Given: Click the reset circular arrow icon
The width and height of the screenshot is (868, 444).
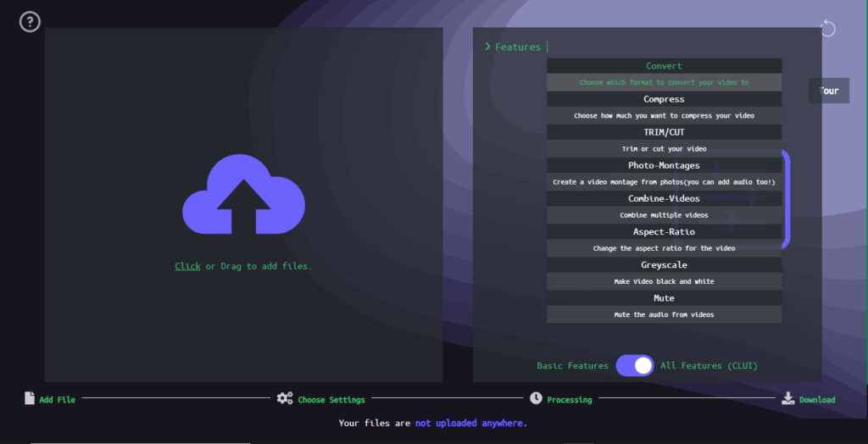Looking at the screenshot, I should point(827,28).
